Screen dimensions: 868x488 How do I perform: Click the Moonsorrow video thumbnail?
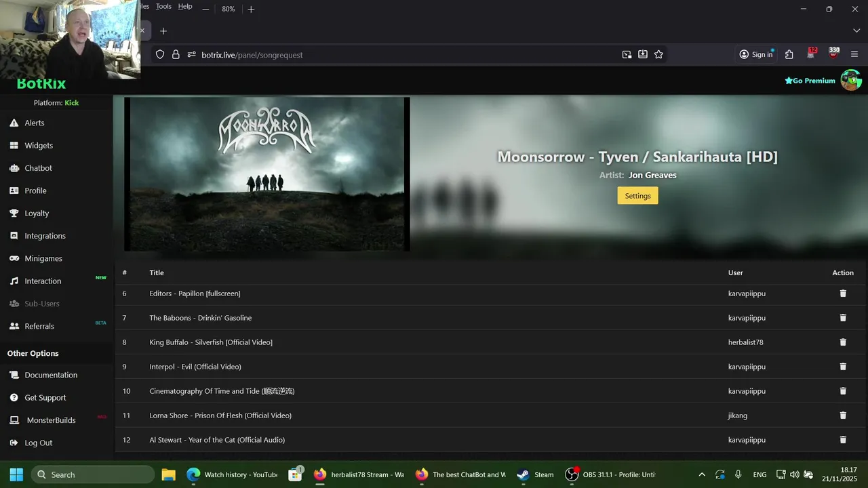(x=267, y=174)
